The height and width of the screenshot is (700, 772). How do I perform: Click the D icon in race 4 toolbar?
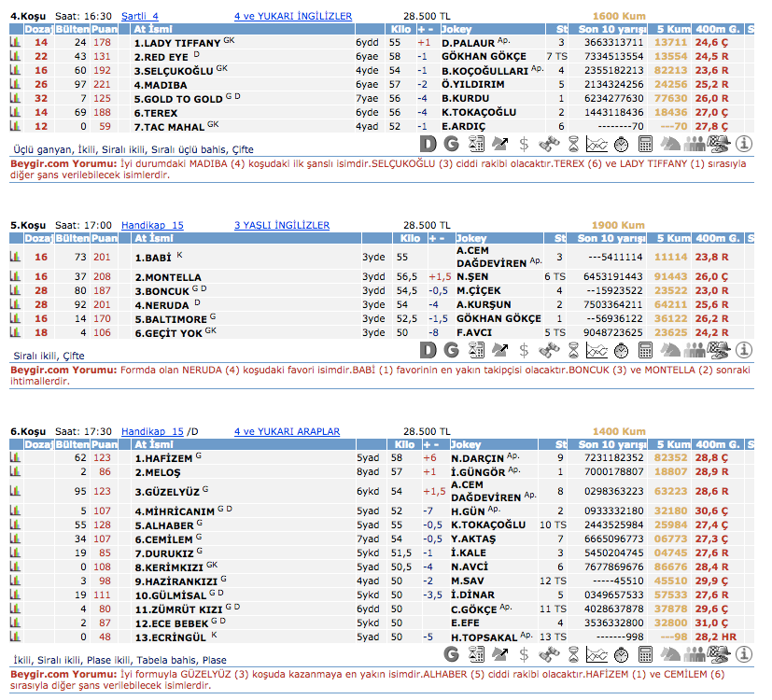point(428,144)
